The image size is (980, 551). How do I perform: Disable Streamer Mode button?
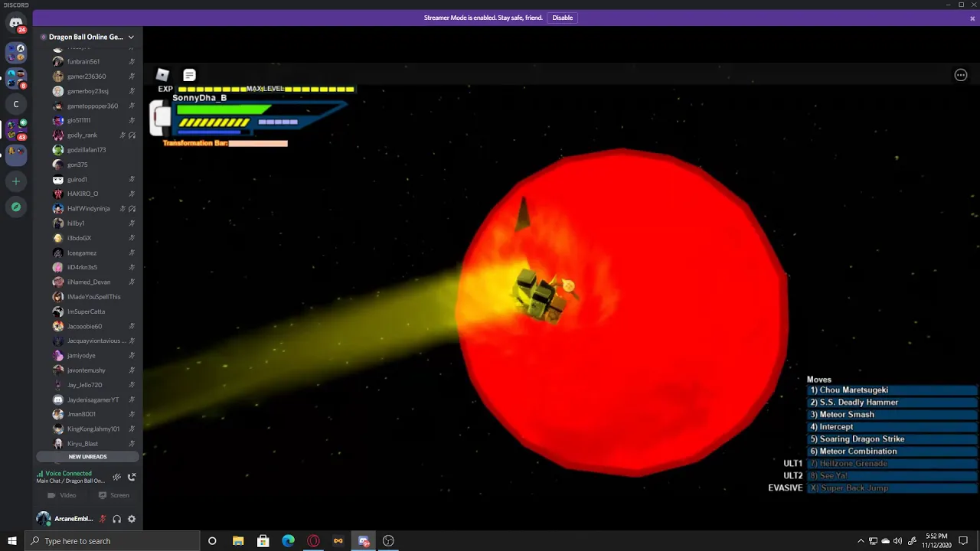click(x=562, y=18)
